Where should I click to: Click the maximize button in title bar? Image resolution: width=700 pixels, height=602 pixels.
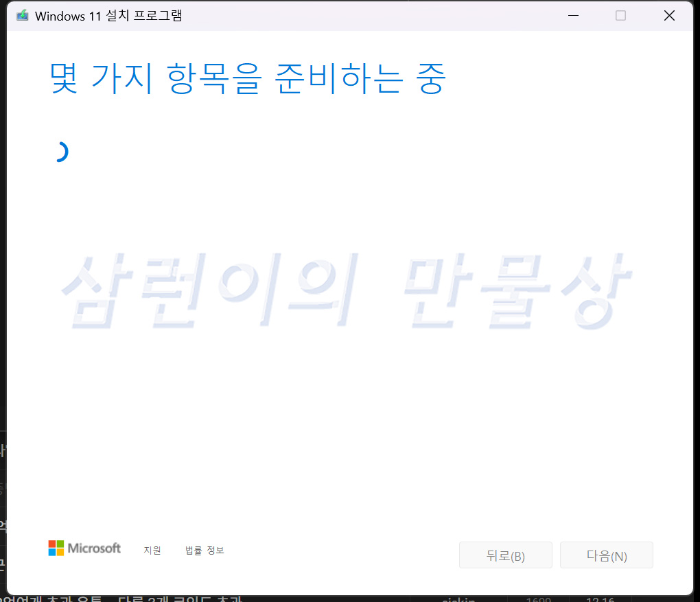coord(620,16)
